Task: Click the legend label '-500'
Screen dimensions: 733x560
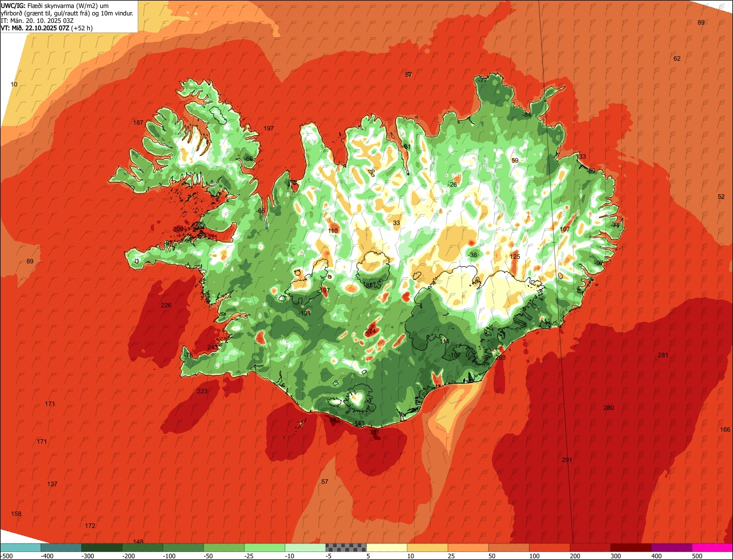Action: pos(6,556)
